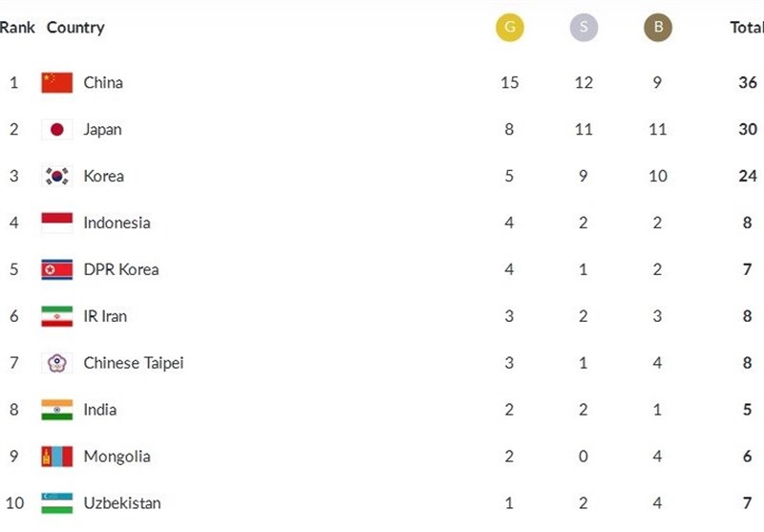Click the silver medal S icon
Screen dimensions: 764x532
coord(584,28)
